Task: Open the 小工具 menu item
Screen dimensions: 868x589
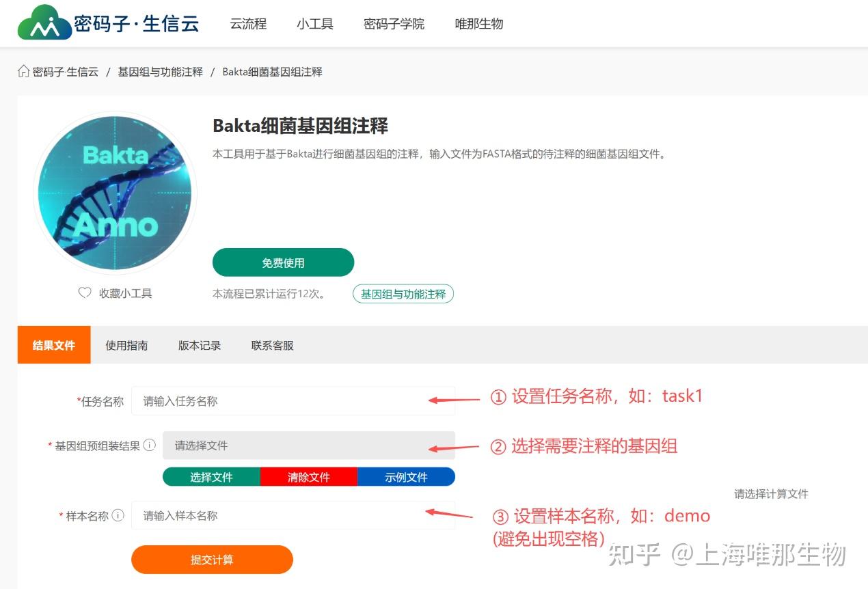Action: tap(314, 23)
